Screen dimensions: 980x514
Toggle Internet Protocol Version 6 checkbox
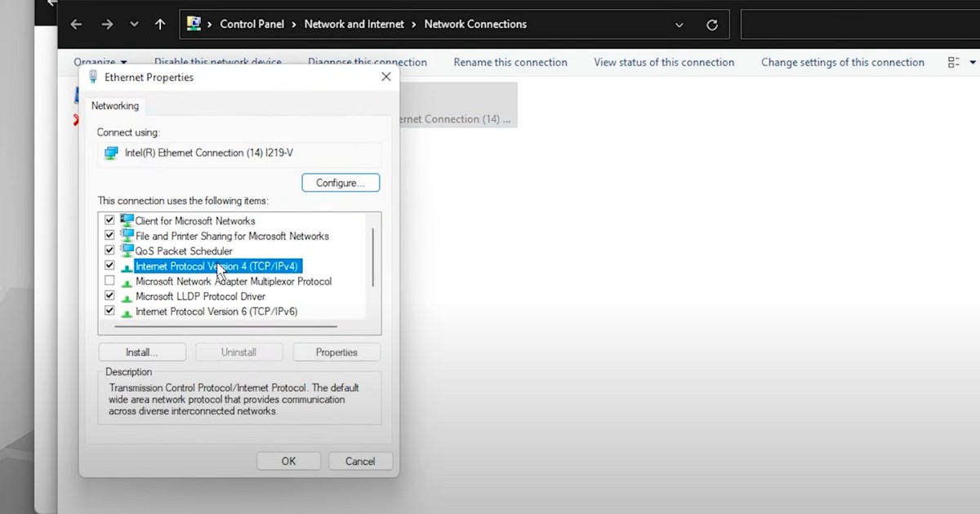pyautogui.click(x=109, y=311)
